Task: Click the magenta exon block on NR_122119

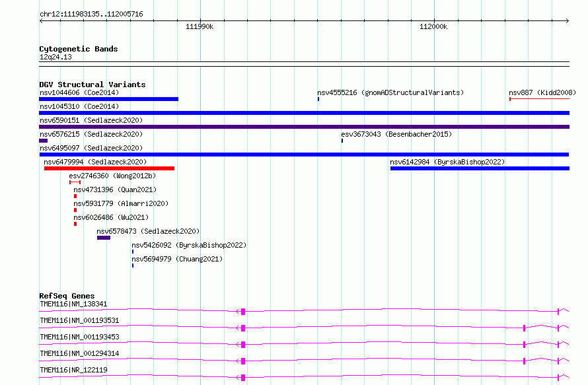Action: click(243, 378)
